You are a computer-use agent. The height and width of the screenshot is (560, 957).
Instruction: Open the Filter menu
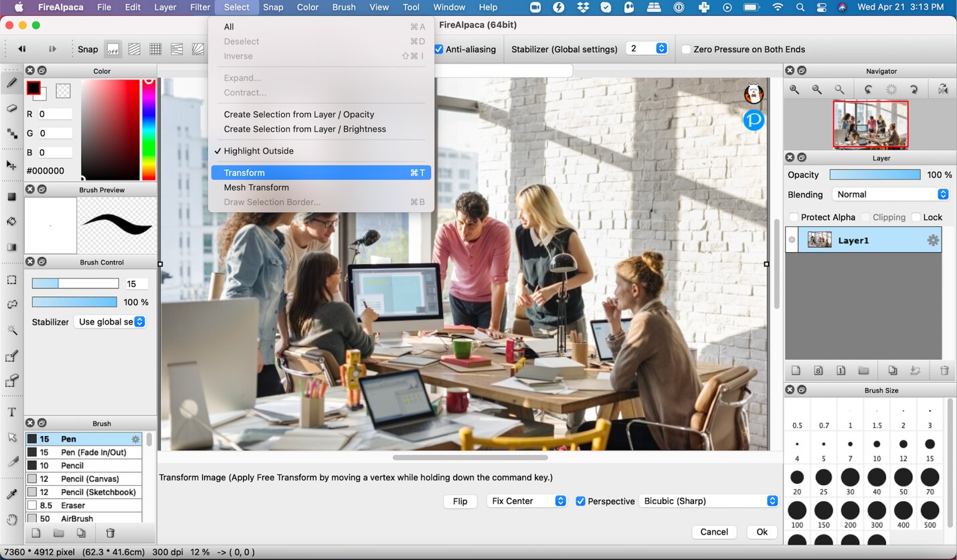pyautogui.click(x=200, y=7)
